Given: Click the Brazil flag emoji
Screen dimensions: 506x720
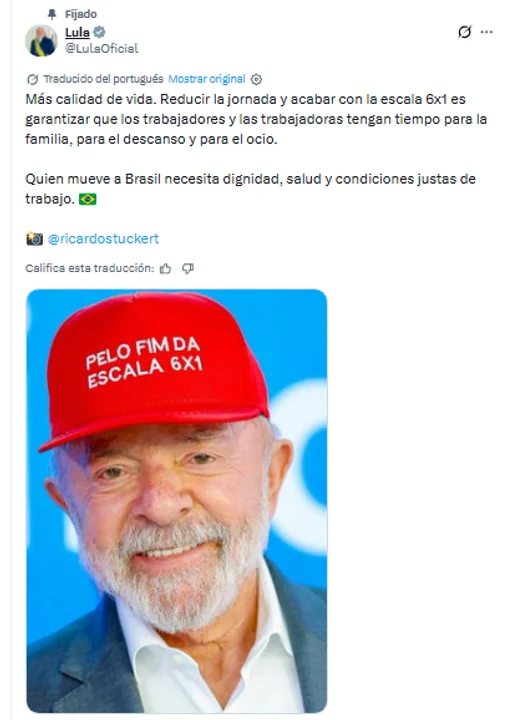Looking at the screenshot, I should coord(88,199).
